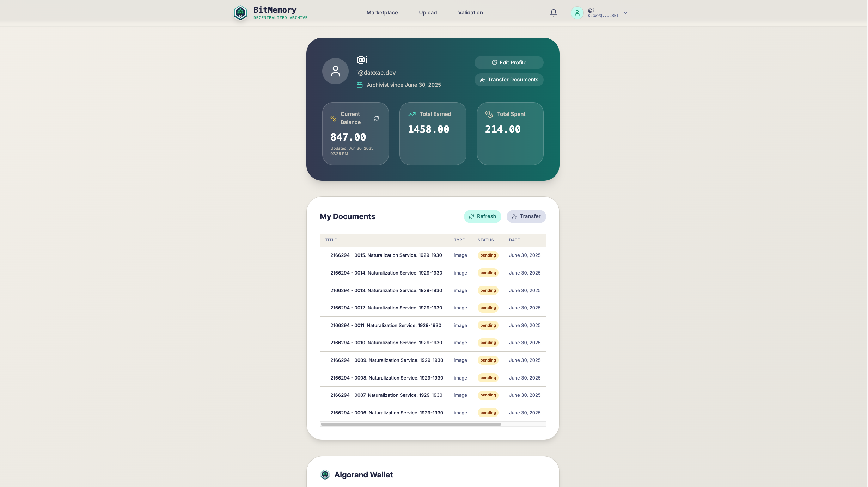Switch to the Validation section
868x487 pixels.
pos(470,13)
